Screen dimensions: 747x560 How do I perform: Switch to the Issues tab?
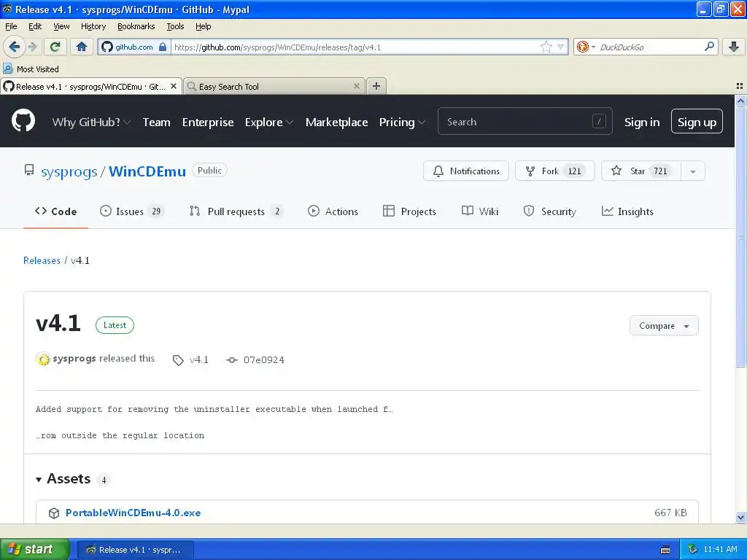click(132, 211)
